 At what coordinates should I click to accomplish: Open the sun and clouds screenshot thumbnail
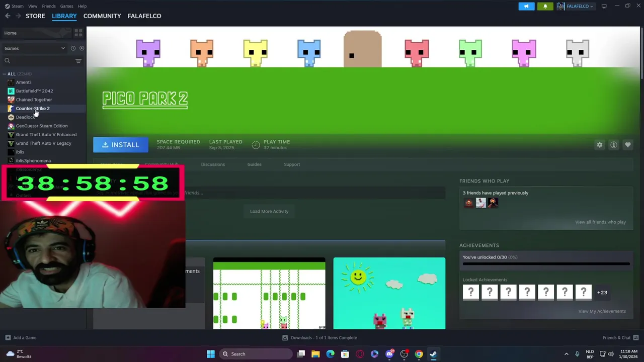click(x=389, y=293)
